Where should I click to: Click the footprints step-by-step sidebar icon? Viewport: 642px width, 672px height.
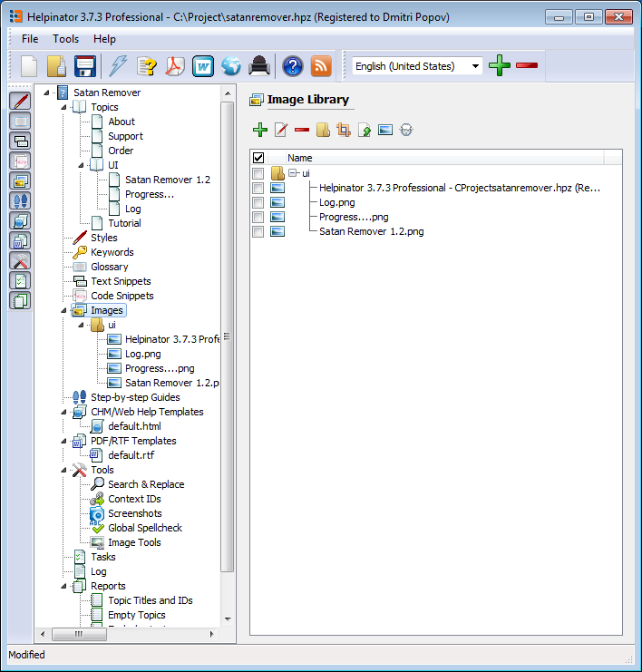tap(20, 200)
